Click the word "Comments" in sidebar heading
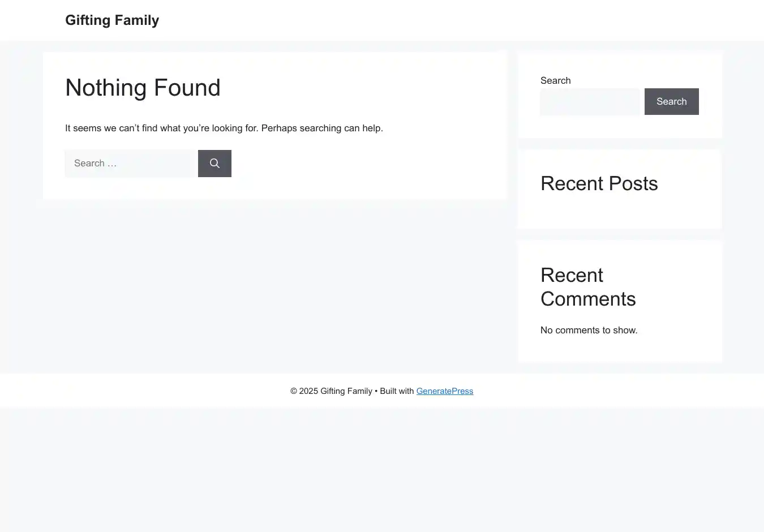This screenshot has width=764, height=532. click(x=587, y=299)
